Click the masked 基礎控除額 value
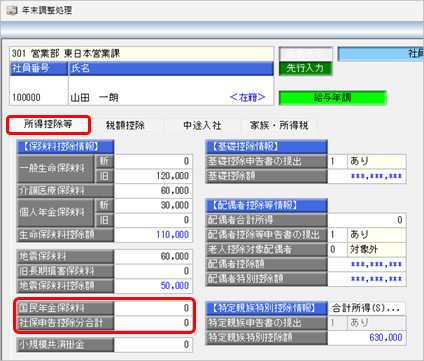Viewport: 424px width, 361px height. (367, 176)
